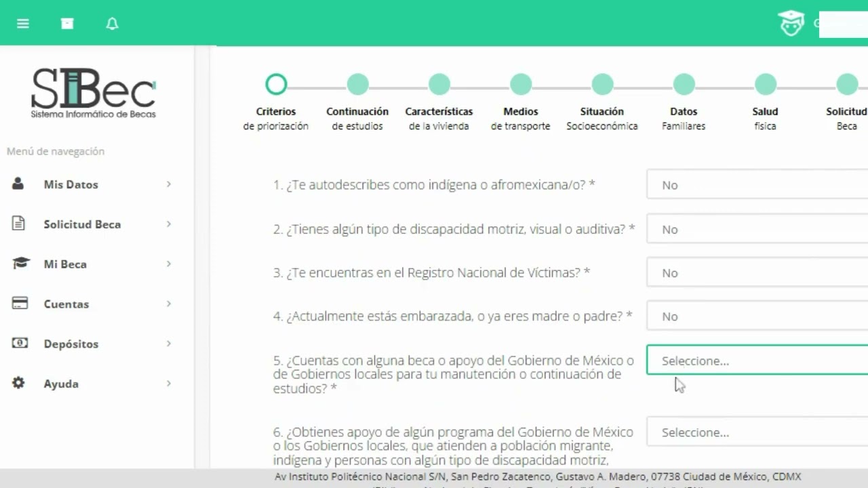Viewport: 868px width, 488px height.
Task: Open dropdown for question 3 Registro Nacional de Víctimas
Action: click(757, 272)
